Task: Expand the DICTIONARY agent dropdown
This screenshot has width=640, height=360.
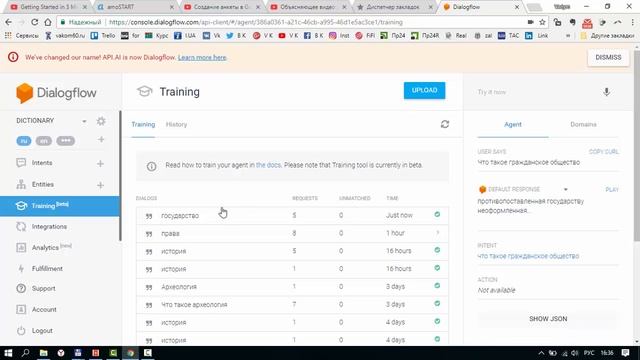Action: [84, 121]
